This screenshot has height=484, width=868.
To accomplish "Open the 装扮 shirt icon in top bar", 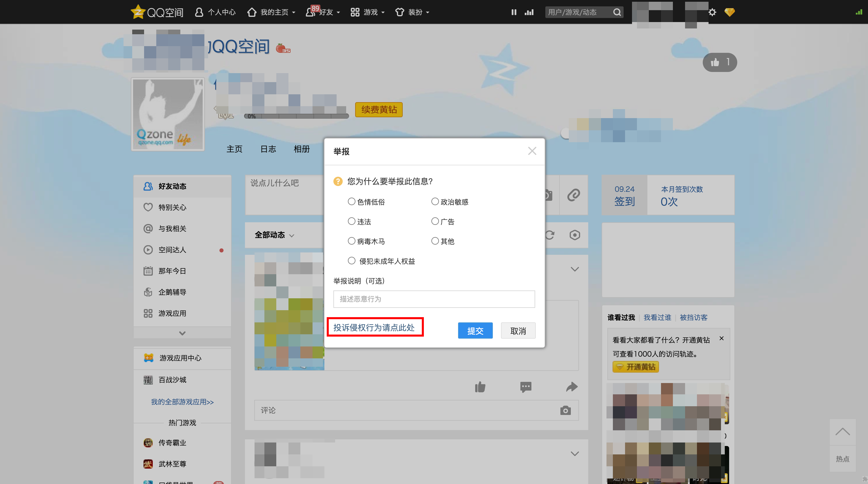I will click(x=400, y=12).
